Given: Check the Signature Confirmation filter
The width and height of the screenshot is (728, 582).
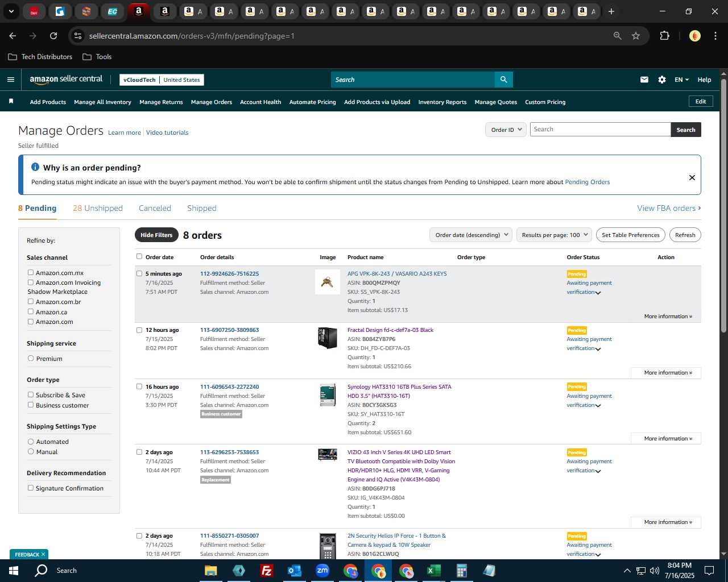Looking at the screenshot, I should click(31, 488).
